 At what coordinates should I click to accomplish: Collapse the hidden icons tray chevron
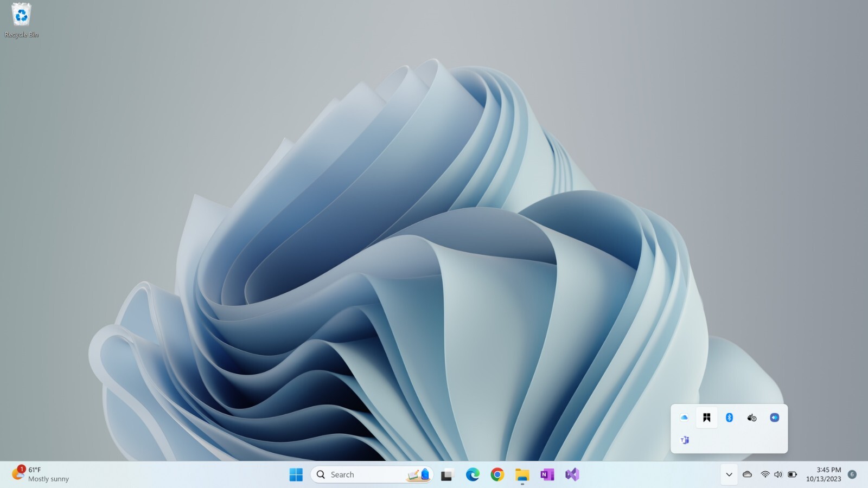729,474
